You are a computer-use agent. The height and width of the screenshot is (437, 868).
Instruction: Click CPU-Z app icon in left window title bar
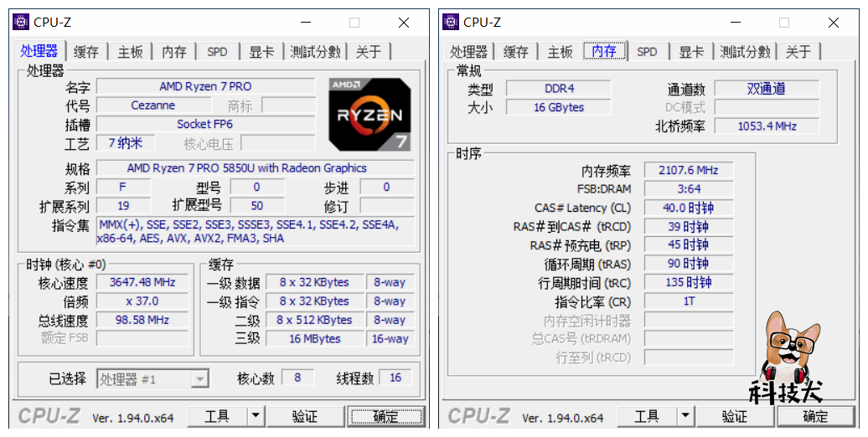[x=21, y=22]
